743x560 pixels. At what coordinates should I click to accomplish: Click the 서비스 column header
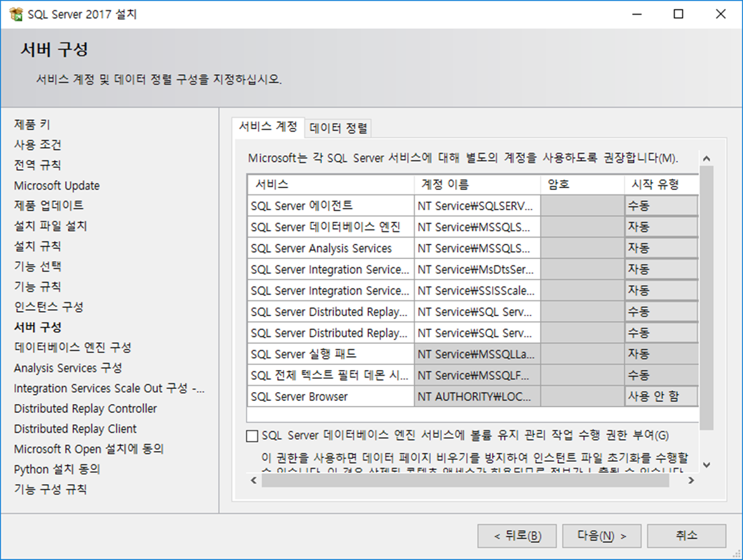pyautogui.click(x=330, y=184)
